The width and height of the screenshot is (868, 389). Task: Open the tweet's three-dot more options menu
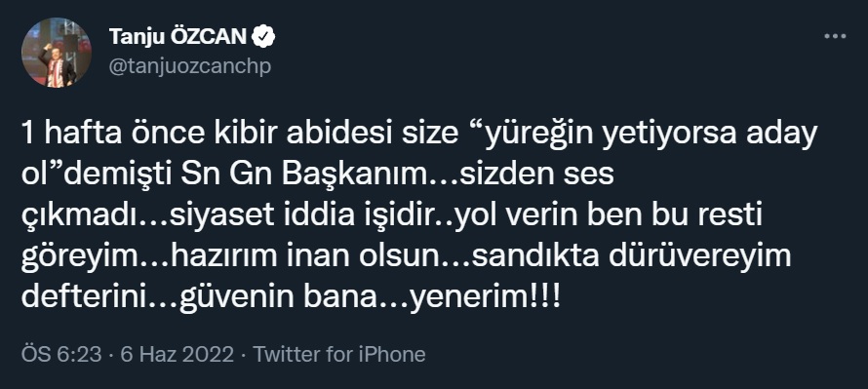pos(835,36)
